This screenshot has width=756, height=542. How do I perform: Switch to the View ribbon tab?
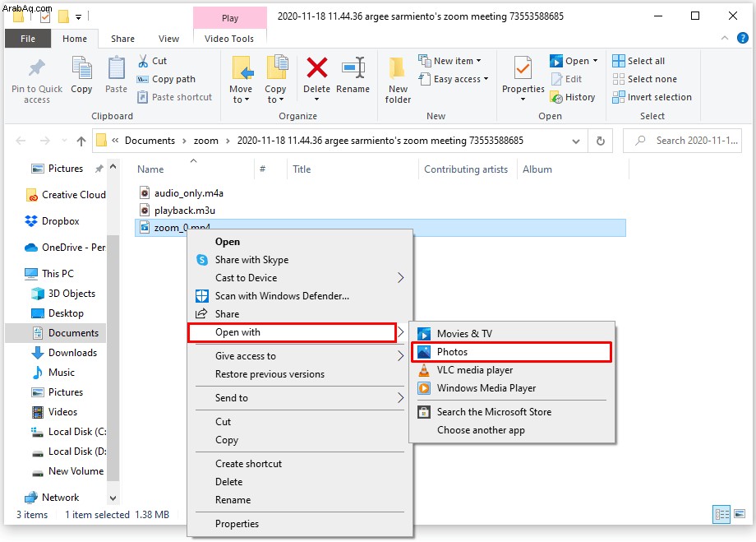pyautogui.click(x=168, y=39)
